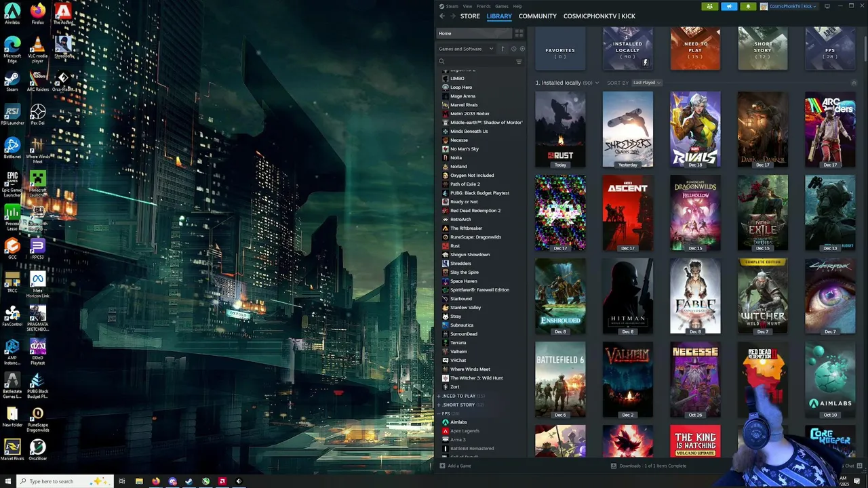Screen dimensions: 868x488
Task: Sort library list ascending arrow
Action: [502, 49]
